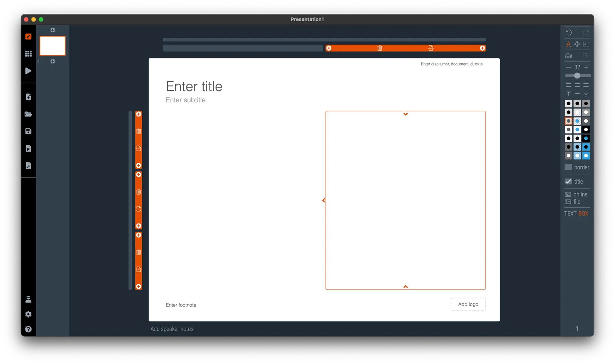Select the selected orange-outlined content box
The width and height of the screenshot is (615, 364).
pos(406,200)
